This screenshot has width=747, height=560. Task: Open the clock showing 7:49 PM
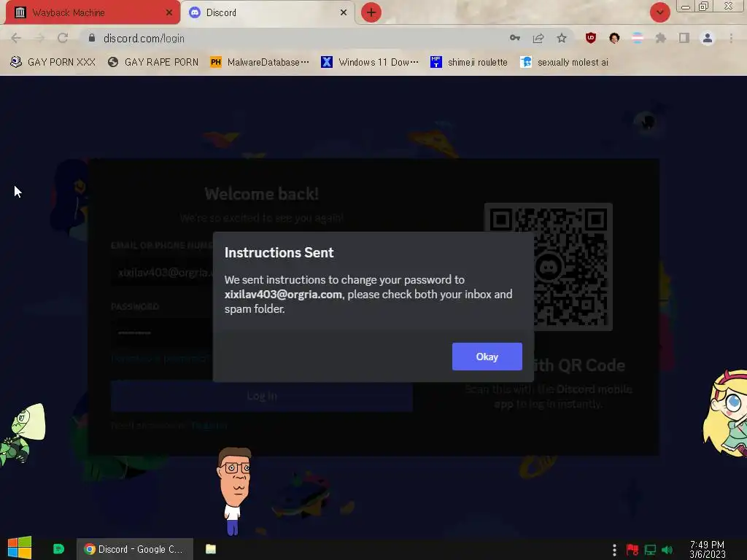708,550
